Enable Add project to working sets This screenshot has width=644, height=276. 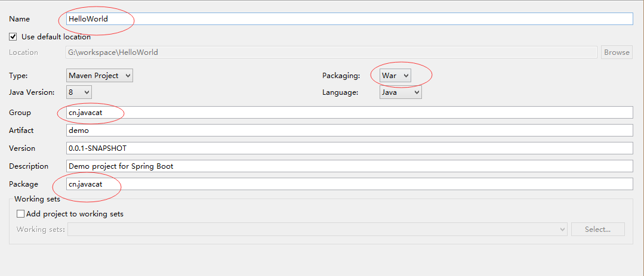[20, 213]
